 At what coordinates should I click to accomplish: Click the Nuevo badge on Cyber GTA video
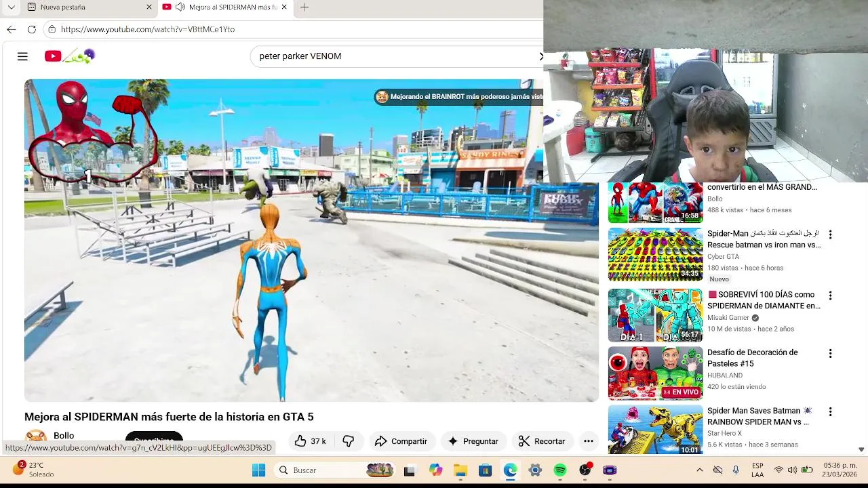pyautogui.click(x=719, y=279)
